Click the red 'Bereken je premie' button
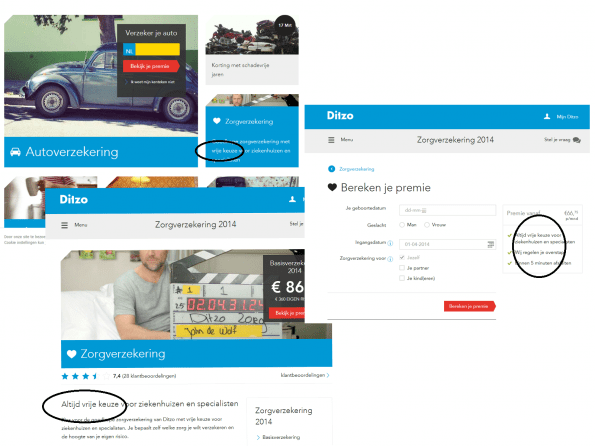 (x=470, y=306)
